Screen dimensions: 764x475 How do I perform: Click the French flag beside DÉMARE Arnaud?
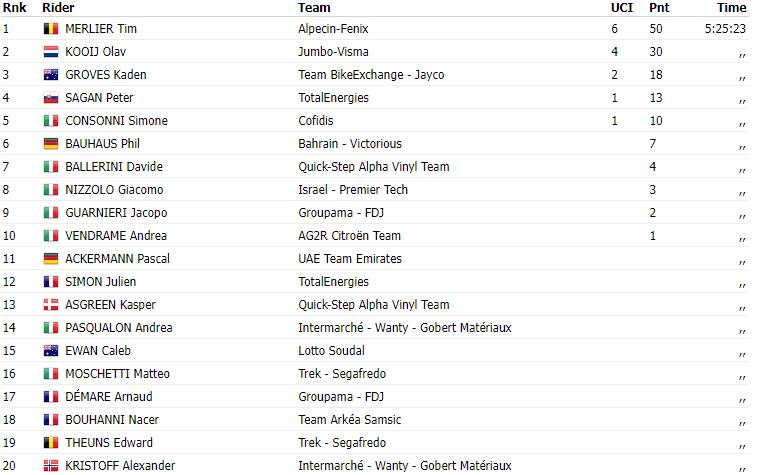point(51,397)
